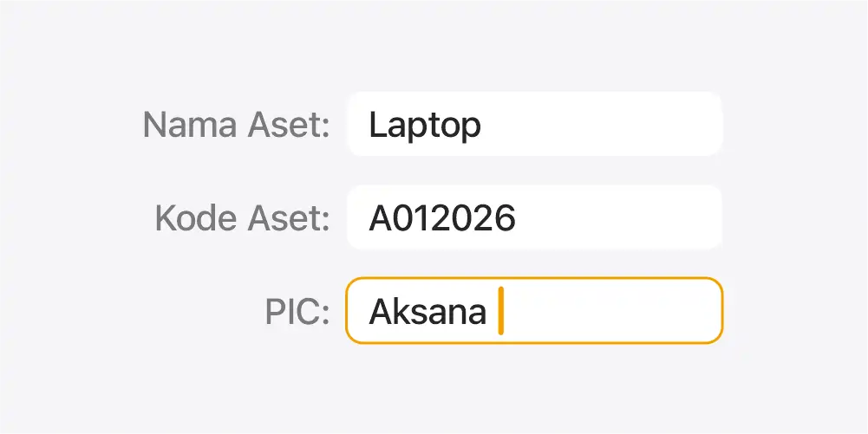Click the "Kode Aset:" label

[x=242, y=217]
